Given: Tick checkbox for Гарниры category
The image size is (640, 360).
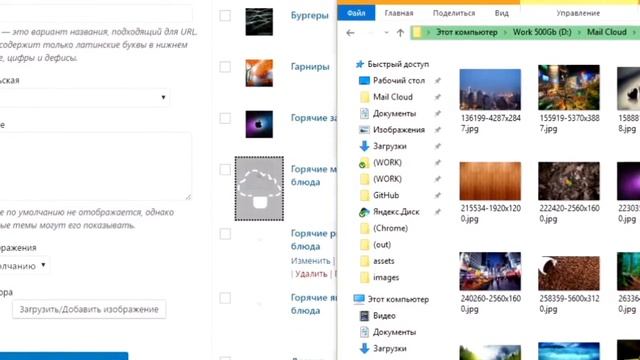Looking at the screenshot, I should click(225, 67).
